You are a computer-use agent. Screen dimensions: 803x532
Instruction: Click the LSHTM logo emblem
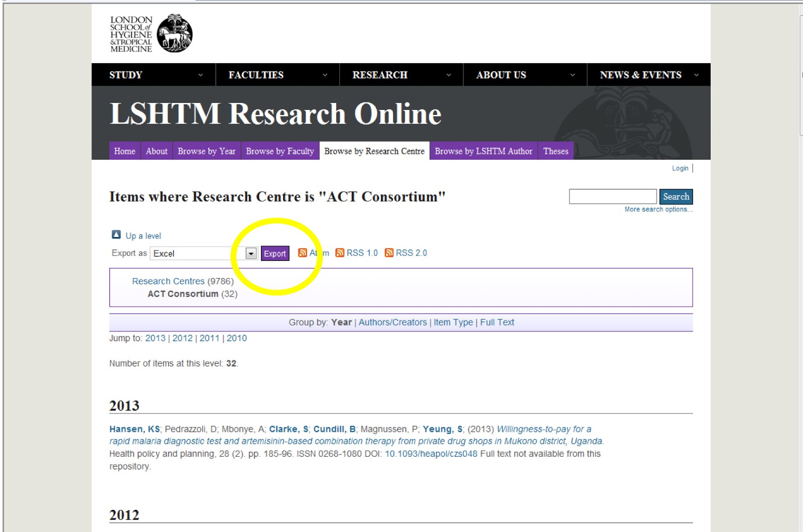[175, 34]
